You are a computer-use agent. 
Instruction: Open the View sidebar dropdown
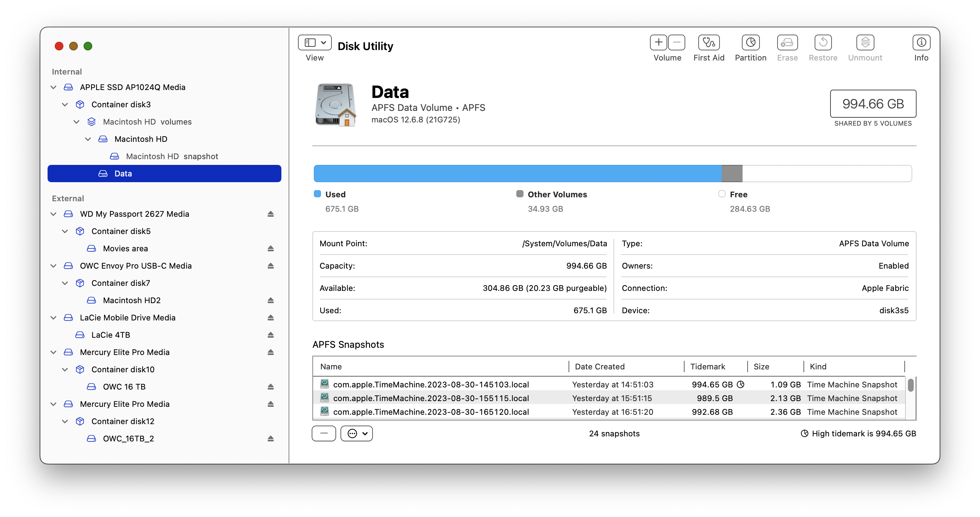pos(315,42)
